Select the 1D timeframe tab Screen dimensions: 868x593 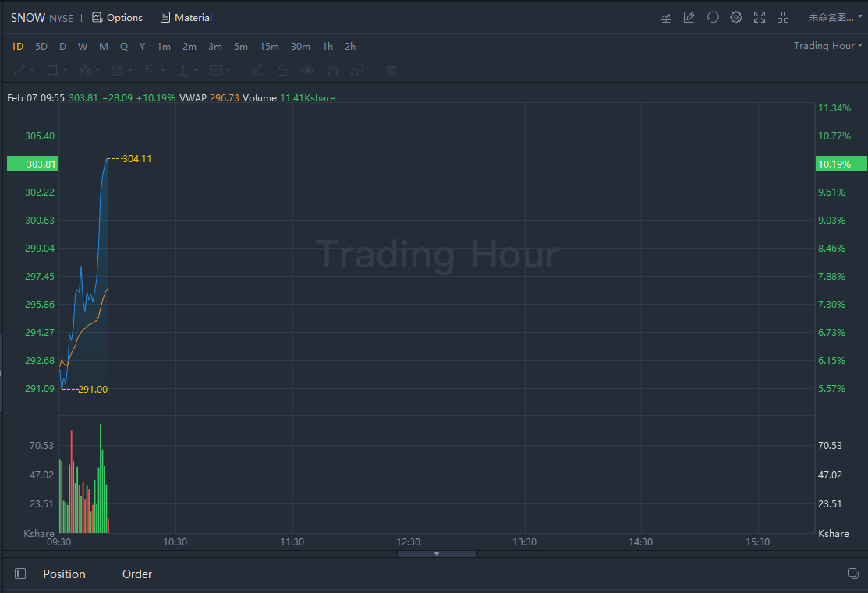tap(17, 47)
